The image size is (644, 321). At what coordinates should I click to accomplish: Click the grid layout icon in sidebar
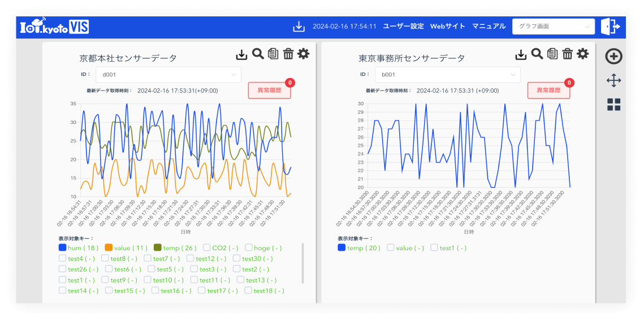tap(613, 105)
